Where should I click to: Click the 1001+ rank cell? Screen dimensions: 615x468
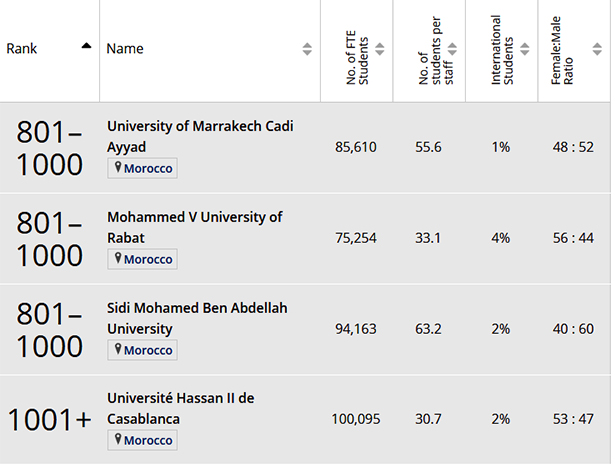coord(49,420)
